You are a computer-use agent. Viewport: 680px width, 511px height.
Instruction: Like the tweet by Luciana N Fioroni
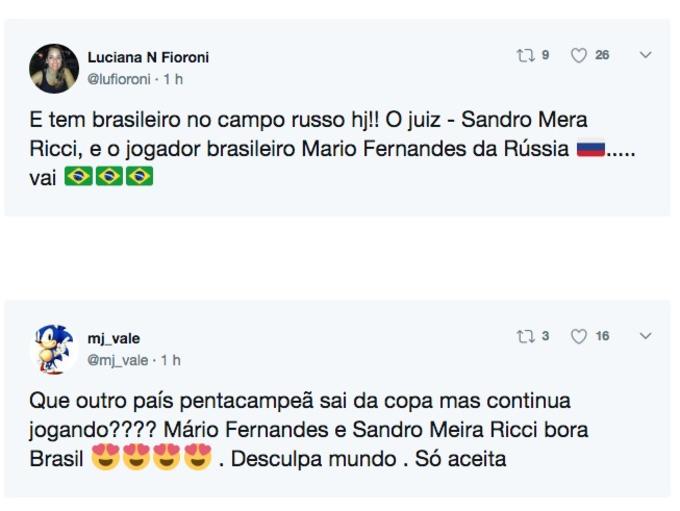(x=579, y=56)
